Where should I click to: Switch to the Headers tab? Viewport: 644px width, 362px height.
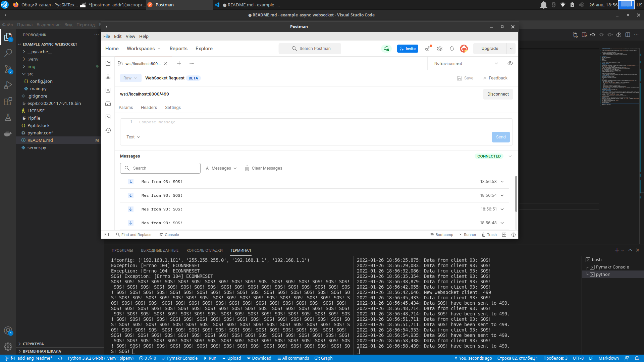point(149,108)
